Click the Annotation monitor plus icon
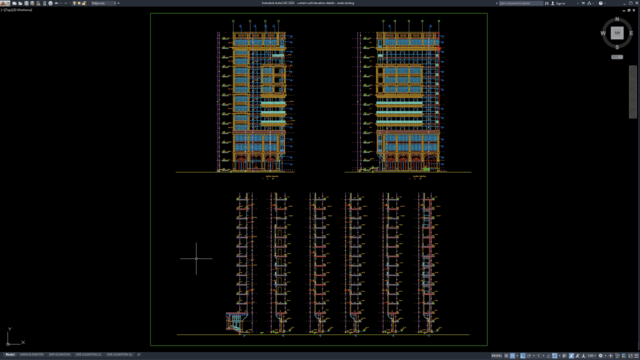 coord(611,356)
